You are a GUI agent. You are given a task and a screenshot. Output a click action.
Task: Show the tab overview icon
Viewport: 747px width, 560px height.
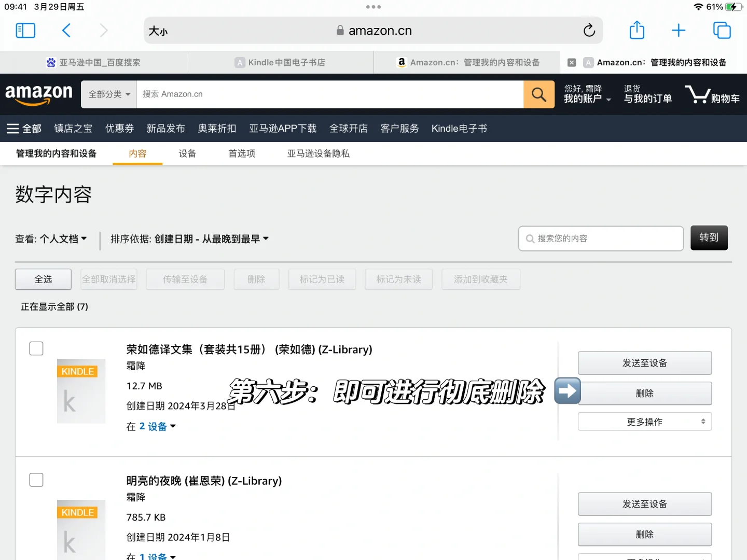pos(722,31)
